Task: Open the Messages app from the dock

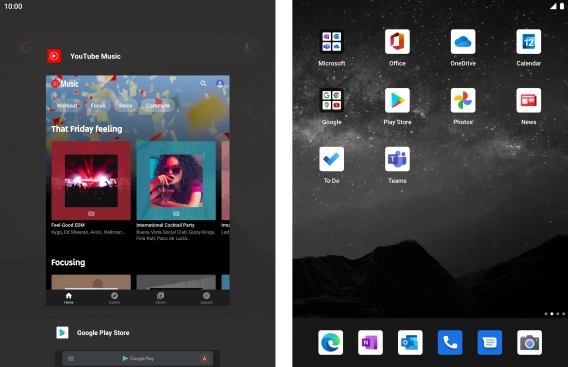Action: [490, 342]
